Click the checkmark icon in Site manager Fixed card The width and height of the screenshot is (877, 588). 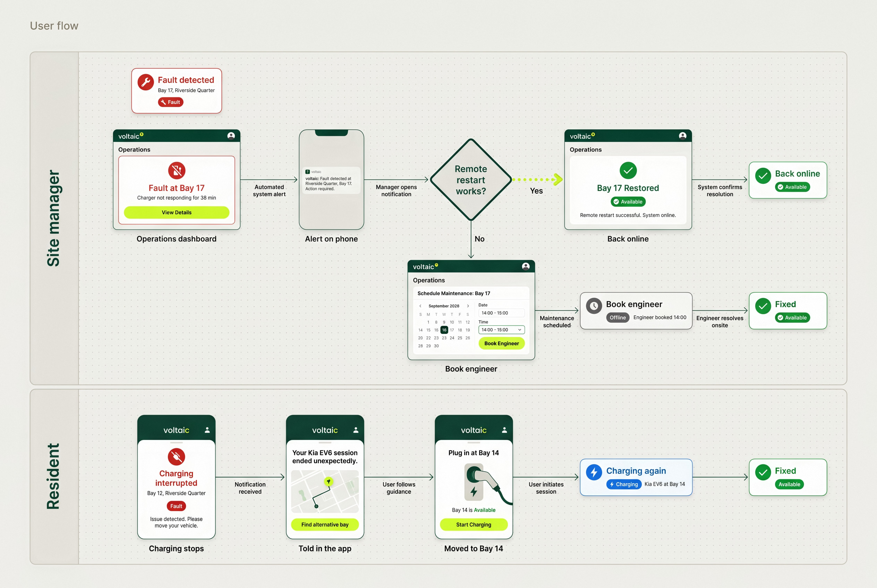point(763,306)
